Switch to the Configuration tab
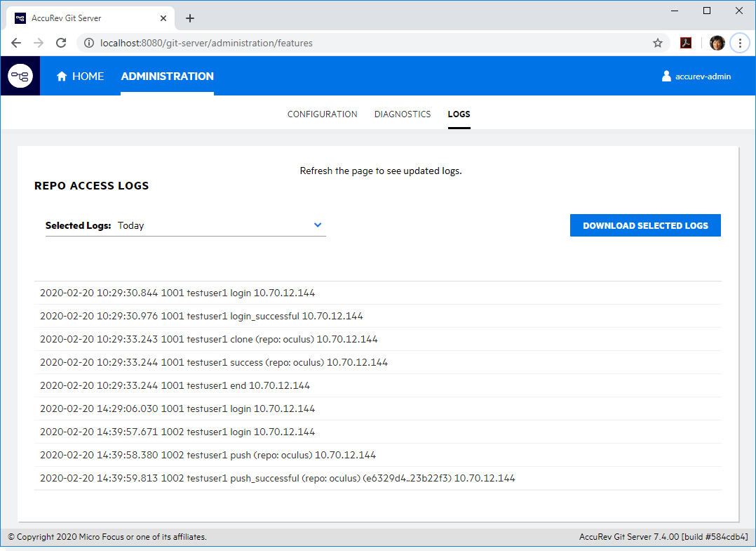This screenshot has width=756, height=551. click(x=322, y=114)
